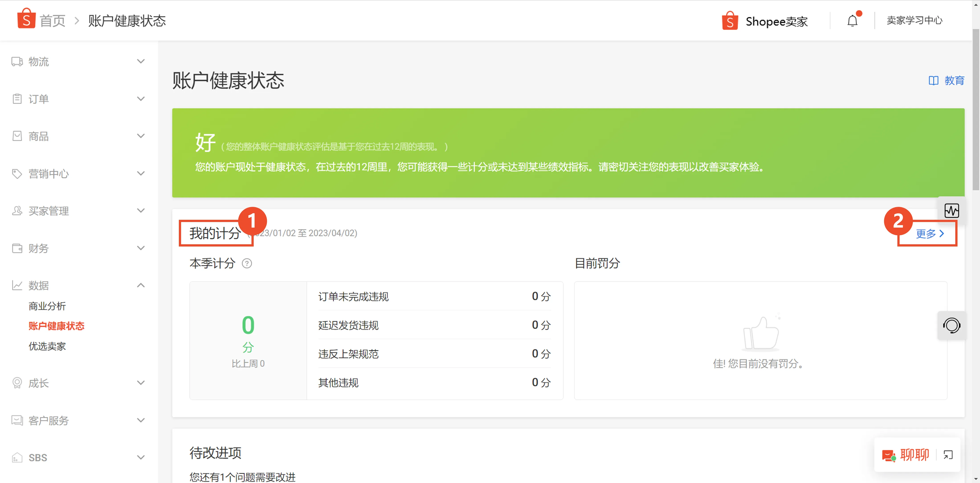Viewport: 980px width, 483px height.
Task: Click the 本季计分 question mark help icon
Action: (x=247, y=263)
